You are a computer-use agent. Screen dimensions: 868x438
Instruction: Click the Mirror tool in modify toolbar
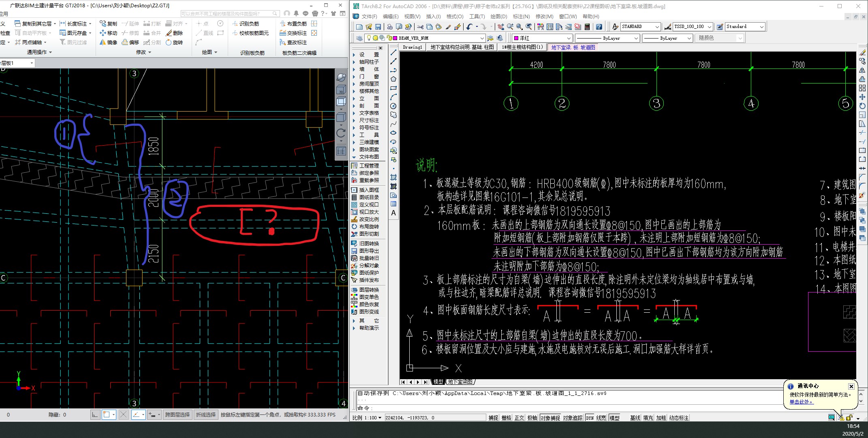[x=862, y=70]
